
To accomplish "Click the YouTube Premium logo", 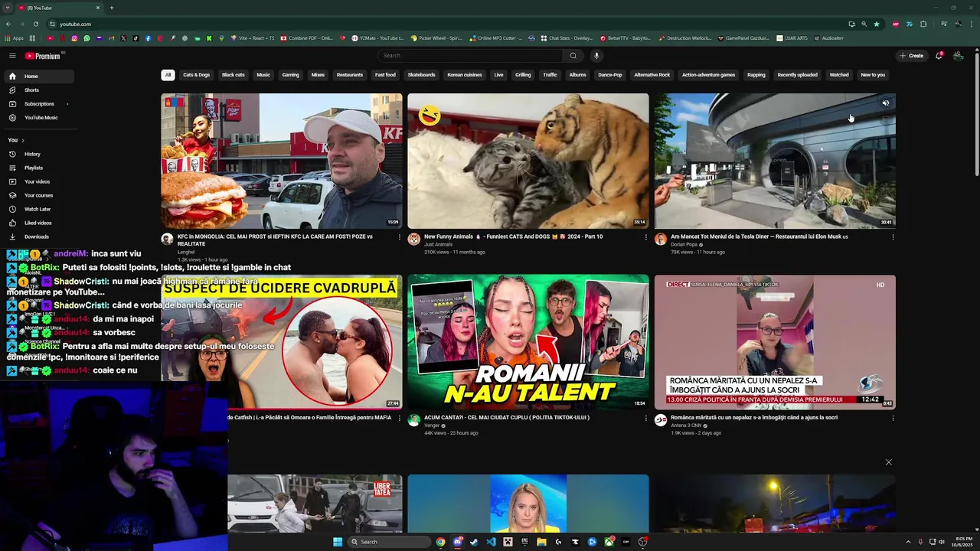I will pyautogui.click(x=42, y=56).
